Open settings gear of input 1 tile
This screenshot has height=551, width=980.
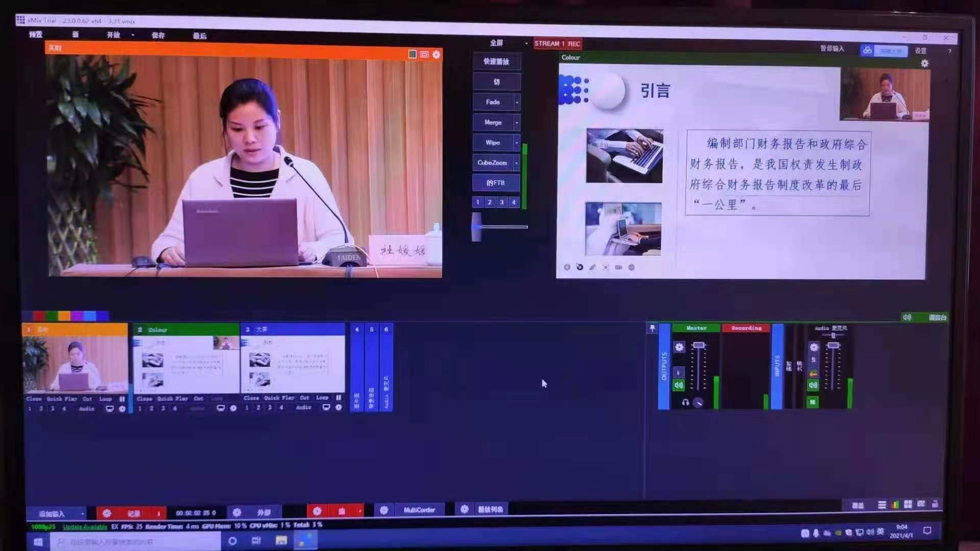click(122, 409)
